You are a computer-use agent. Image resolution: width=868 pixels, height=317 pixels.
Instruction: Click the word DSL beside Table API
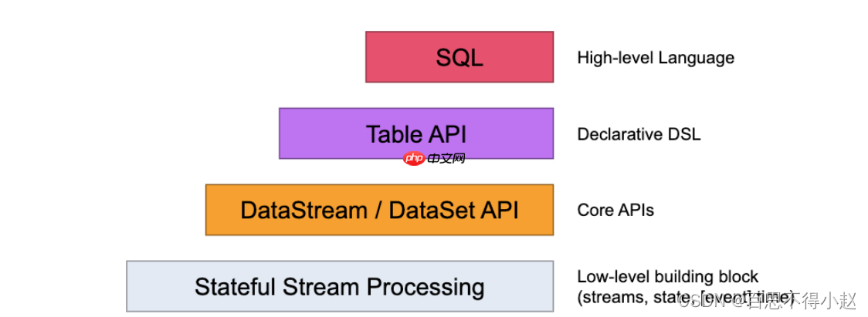[x=684, y=134]
